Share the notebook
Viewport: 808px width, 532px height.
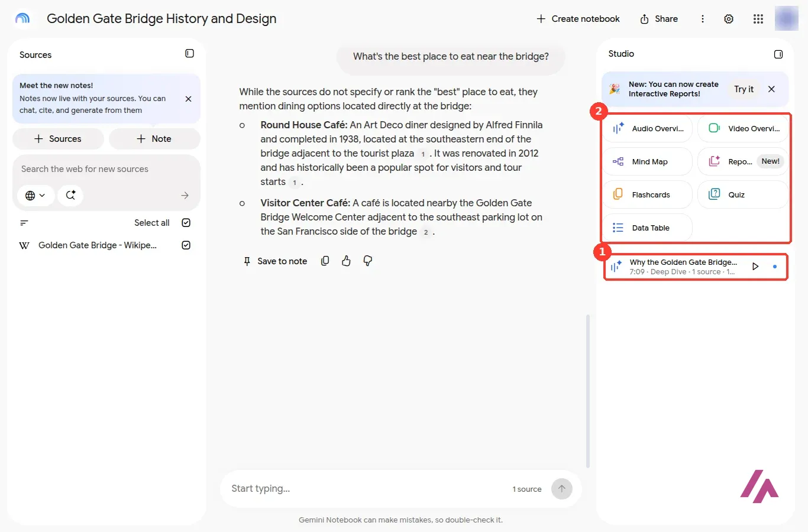659,19
